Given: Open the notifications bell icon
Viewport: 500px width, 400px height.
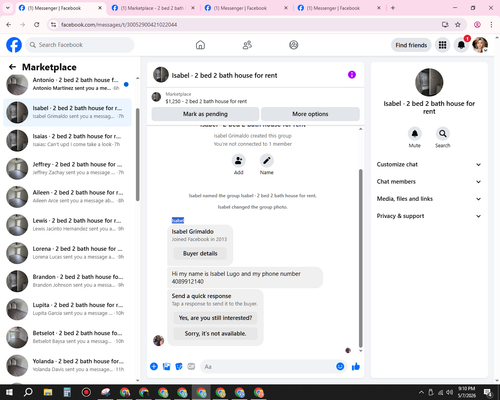Looking at the screenshot, I should pyautogui.click(x=461, y=45).
